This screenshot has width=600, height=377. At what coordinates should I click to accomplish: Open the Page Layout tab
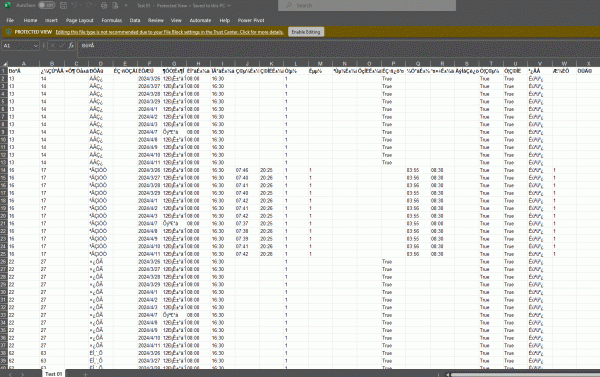[x=79, y=20]
